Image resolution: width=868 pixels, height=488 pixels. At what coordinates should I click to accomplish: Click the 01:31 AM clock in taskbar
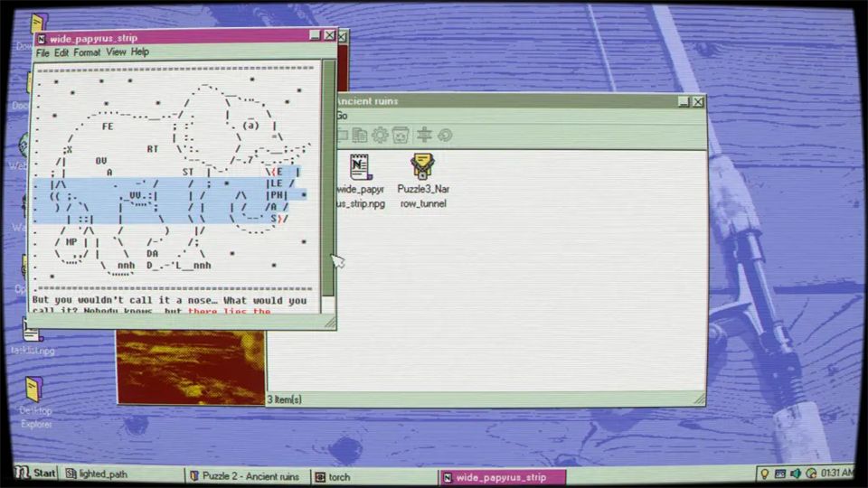point(837,473)
